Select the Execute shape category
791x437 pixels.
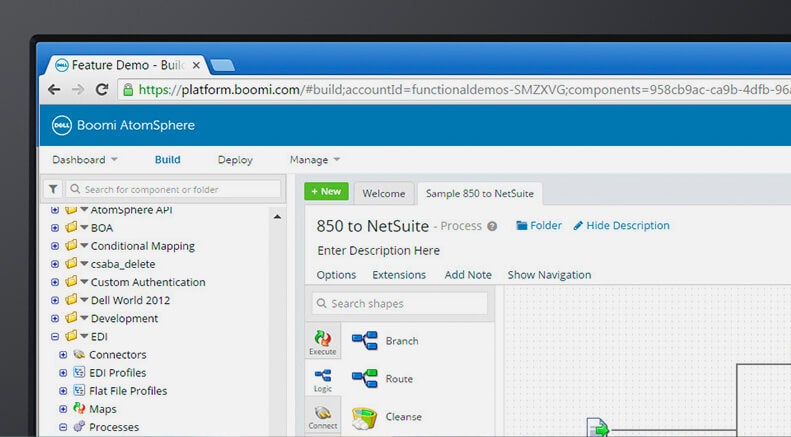click(323, 342)
